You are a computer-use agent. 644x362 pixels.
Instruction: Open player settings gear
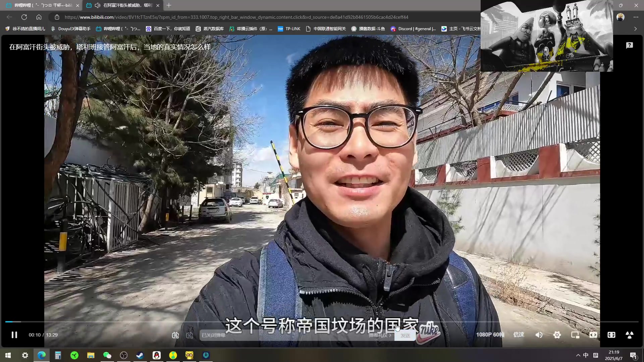[x=557, y=335]
